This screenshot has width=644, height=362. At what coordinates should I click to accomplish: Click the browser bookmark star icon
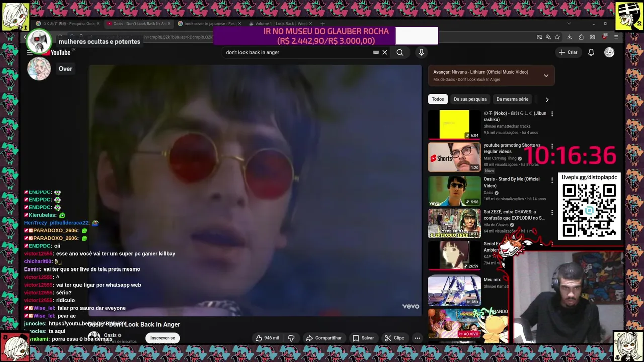click(557, 37)
